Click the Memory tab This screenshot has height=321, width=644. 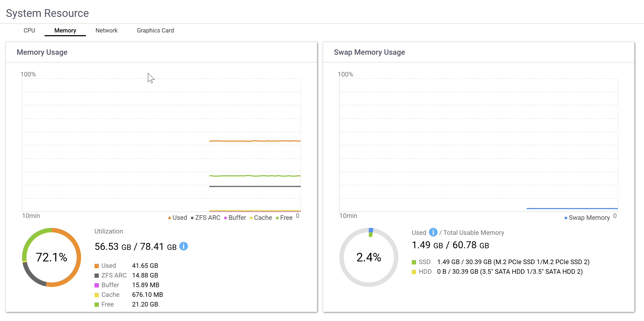tap(65, 30)
